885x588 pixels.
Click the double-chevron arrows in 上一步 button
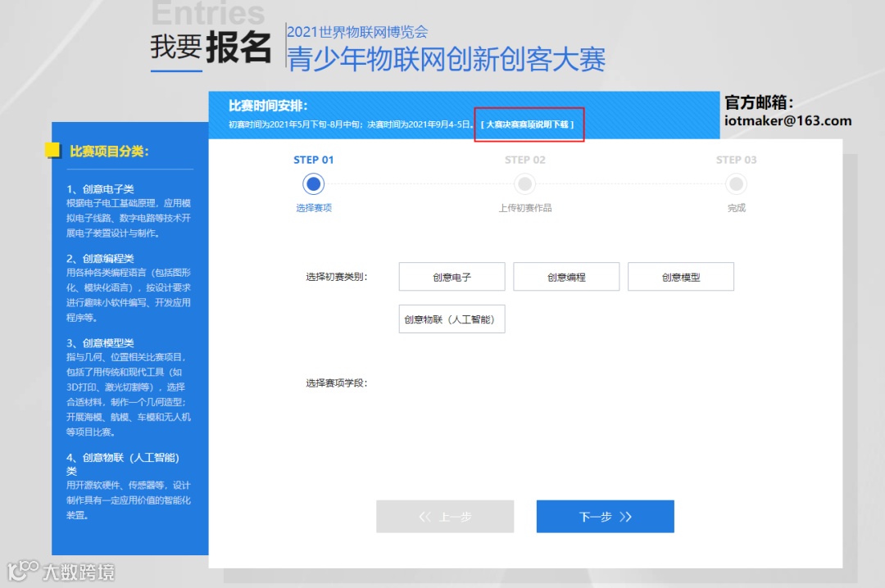point(425,516)
